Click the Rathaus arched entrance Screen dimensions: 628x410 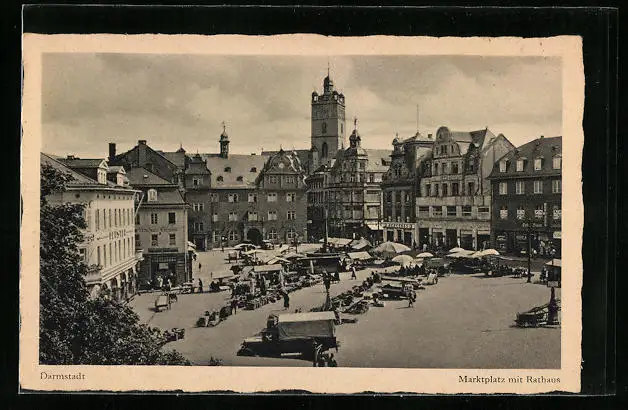tap(254, 236)
